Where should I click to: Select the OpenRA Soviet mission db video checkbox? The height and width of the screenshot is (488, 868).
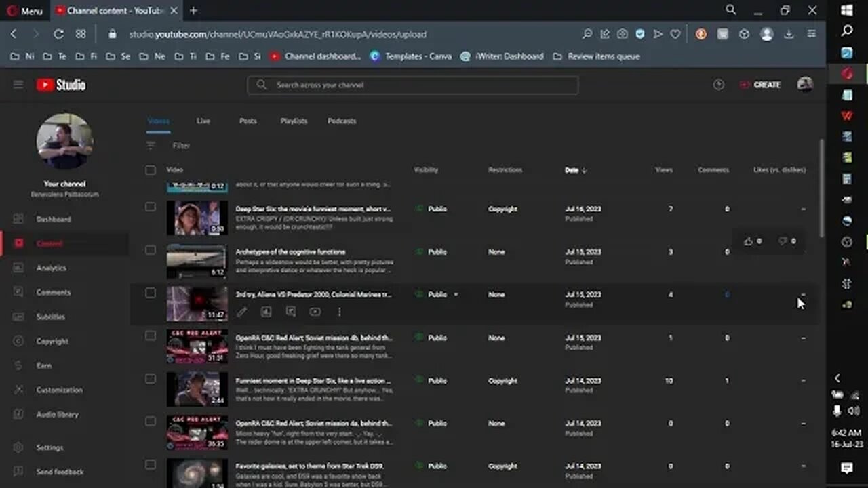[151, 335]
